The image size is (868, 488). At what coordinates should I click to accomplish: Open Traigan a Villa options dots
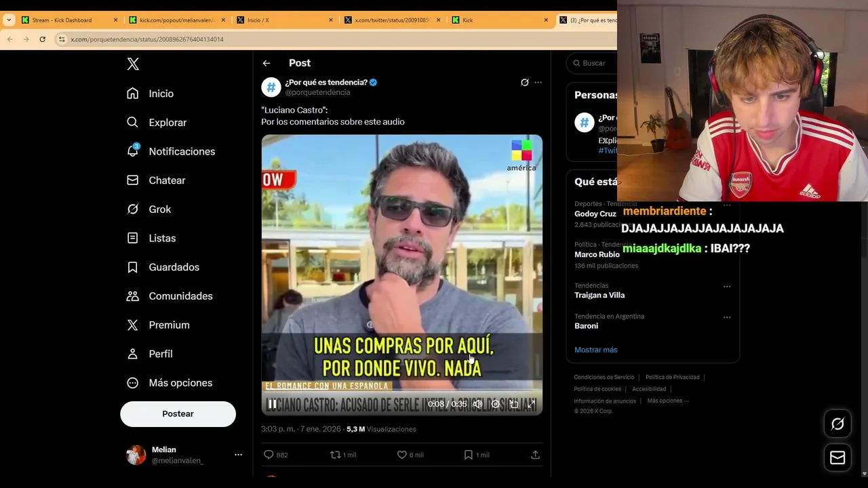point(727,286)
